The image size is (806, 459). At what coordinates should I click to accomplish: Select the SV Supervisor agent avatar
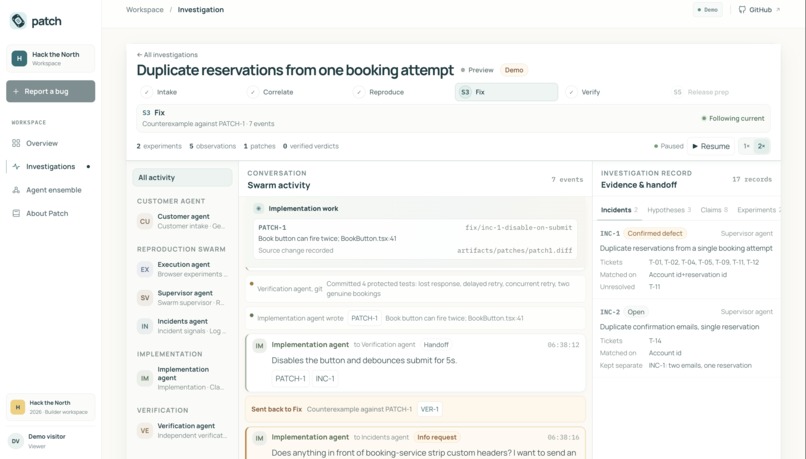click(x=145, y=298)
